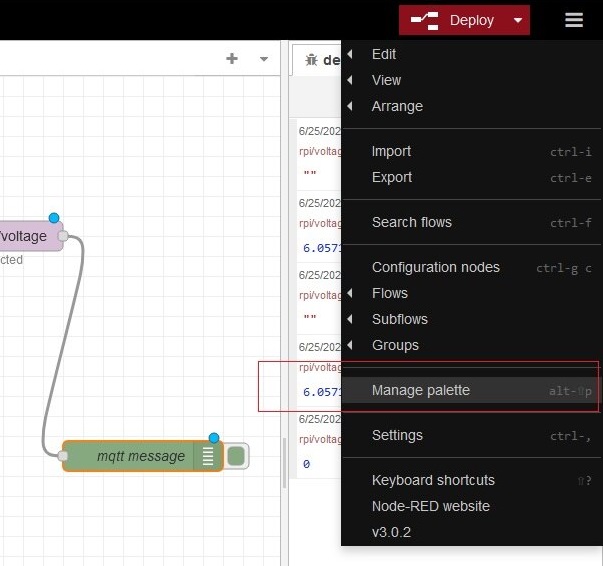Open the hamburger main menu icon
Viewport: 603px width, 566px height.
(573, 20)
